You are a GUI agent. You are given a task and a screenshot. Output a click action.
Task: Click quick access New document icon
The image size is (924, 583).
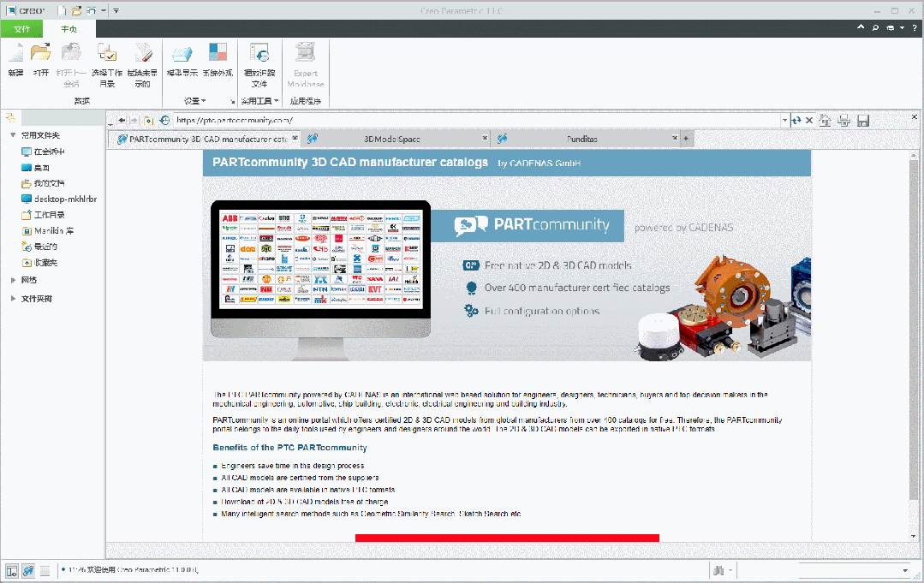point(62,10)
